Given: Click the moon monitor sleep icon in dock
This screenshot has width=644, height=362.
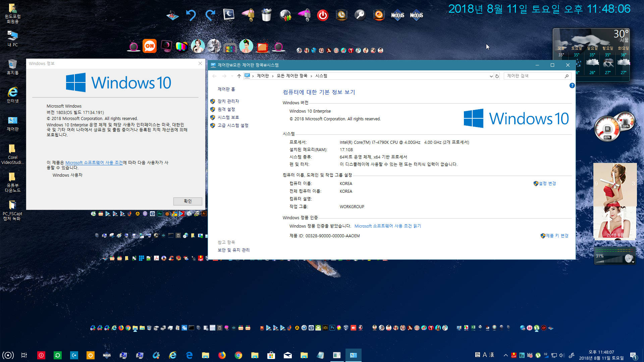Looking at the screenshot, I should point(229,15).
